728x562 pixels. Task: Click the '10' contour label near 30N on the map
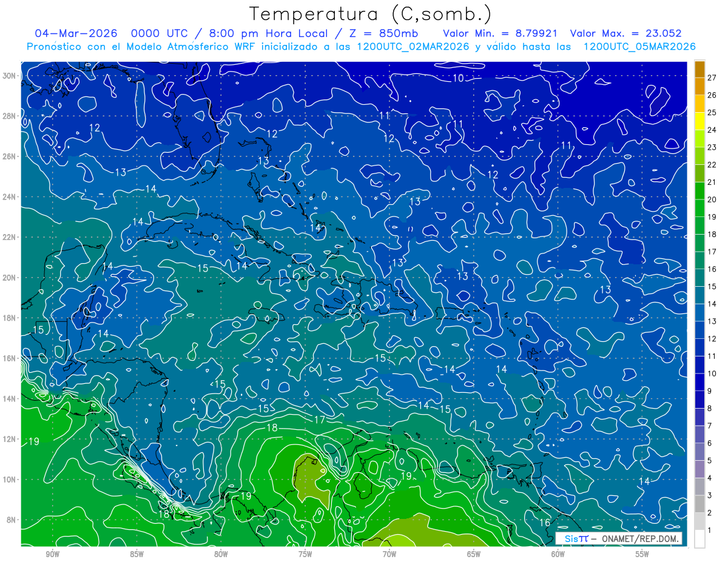click(458, 78)
